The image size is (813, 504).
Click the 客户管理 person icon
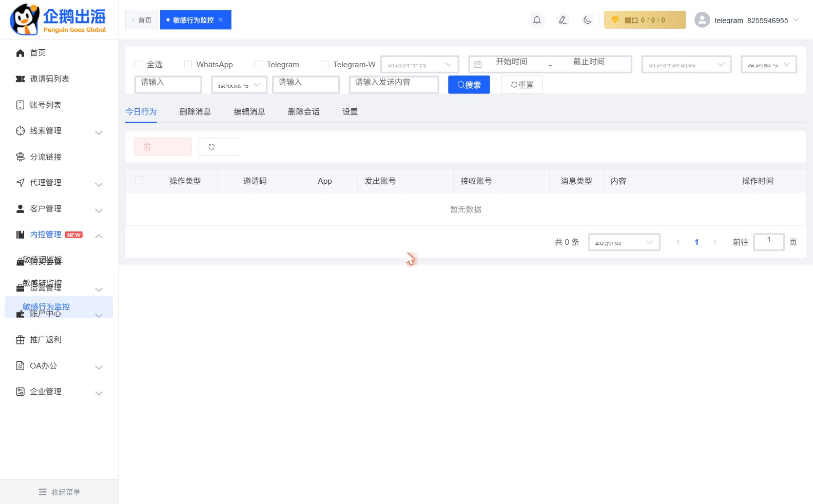[x=21, y=209]
